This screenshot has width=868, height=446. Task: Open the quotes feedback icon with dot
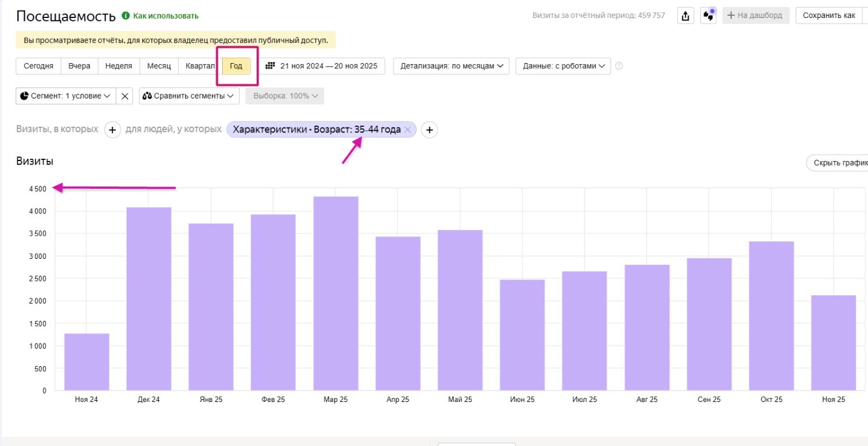point(708,16)
